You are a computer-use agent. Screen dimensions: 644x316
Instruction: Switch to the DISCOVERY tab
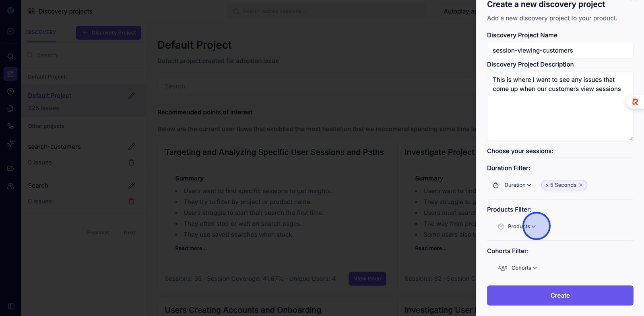(x=41, y=32)
